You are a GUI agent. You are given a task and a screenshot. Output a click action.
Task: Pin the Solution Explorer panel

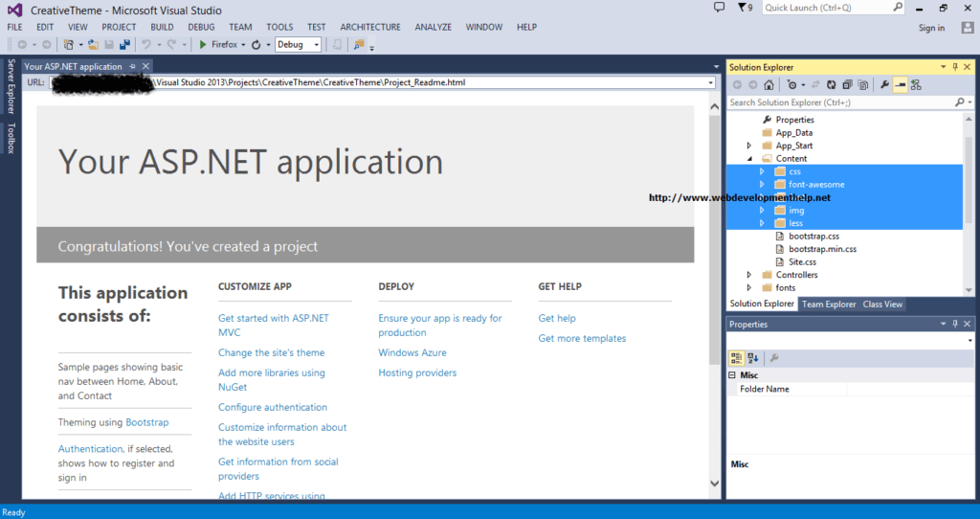pos(955,67)
